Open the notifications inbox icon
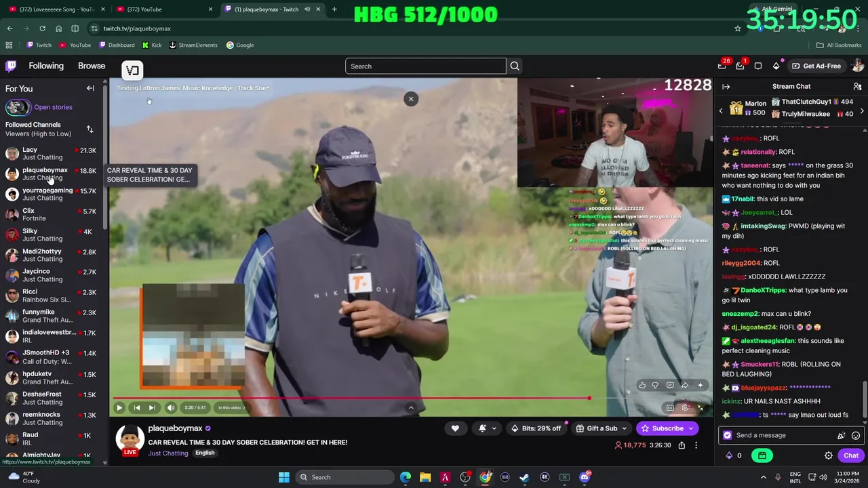 pyautogui.click(x=740, y=66)
